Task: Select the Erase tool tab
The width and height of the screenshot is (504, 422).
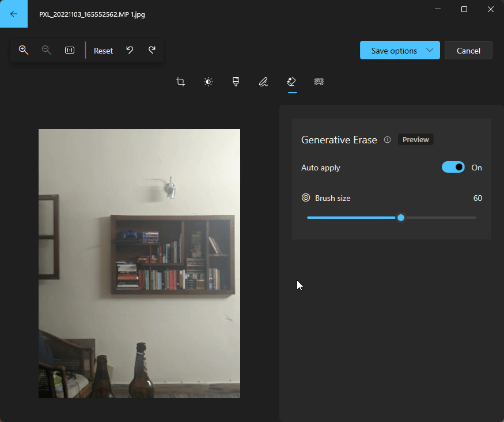Action: 291,82
